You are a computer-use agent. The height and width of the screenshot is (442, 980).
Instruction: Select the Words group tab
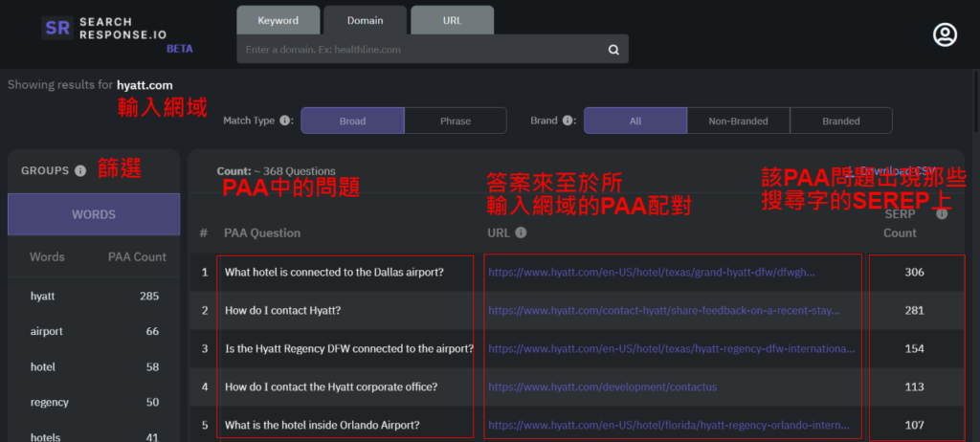click(x=94, y=214)
